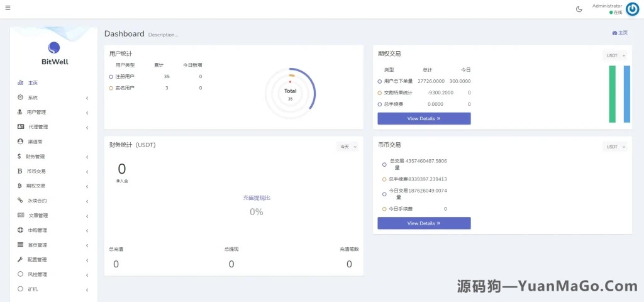Click the 0% ratio value
The image size is (644, 302).
257,212
